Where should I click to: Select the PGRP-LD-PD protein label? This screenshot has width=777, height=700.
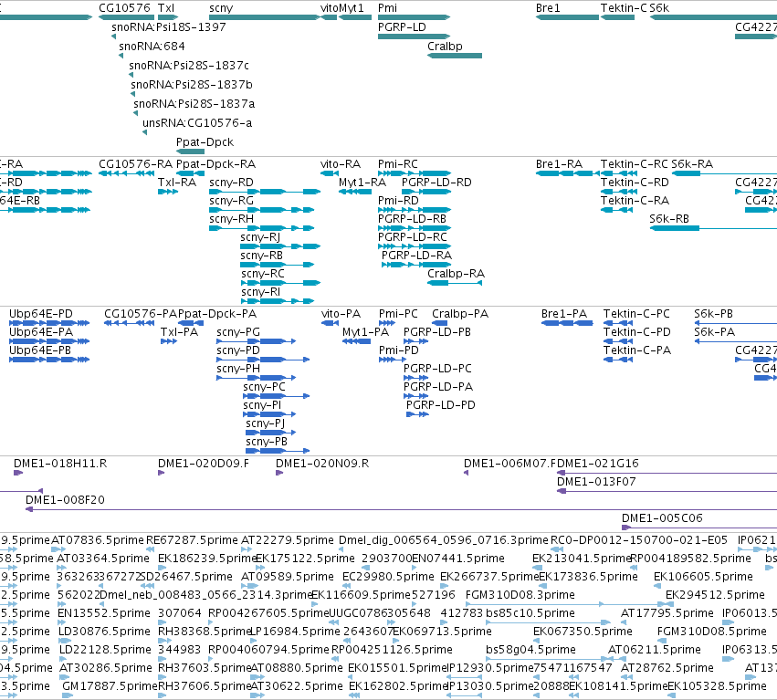(441, 405)
